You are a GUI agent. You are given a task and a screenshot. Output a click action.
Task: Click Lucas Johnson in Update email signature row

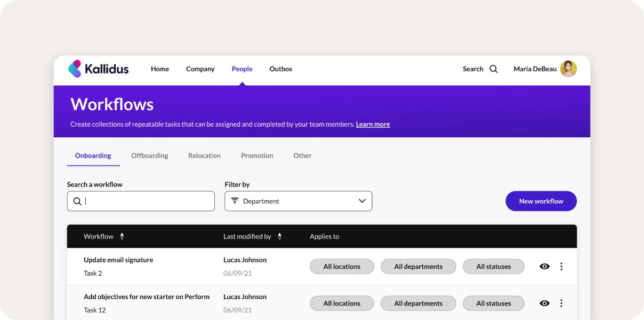pos(245,260)
